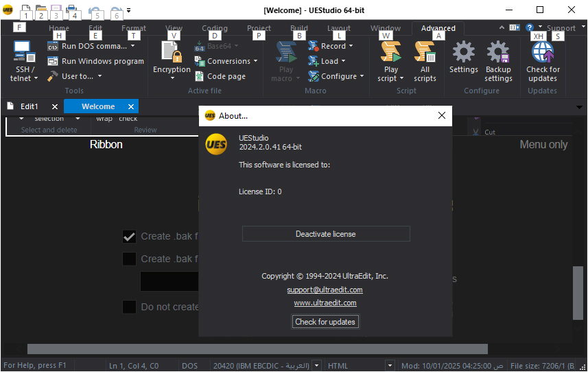This screenshot has height=372, width=588.
Task: Click the UEStudio application logo button
Action: point(8,10)
